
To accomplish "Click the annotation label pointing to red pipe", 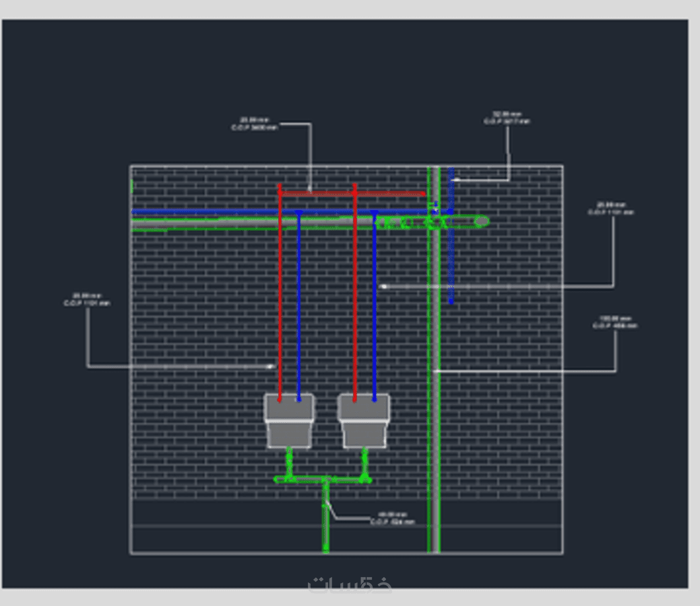I will (255, 124).
